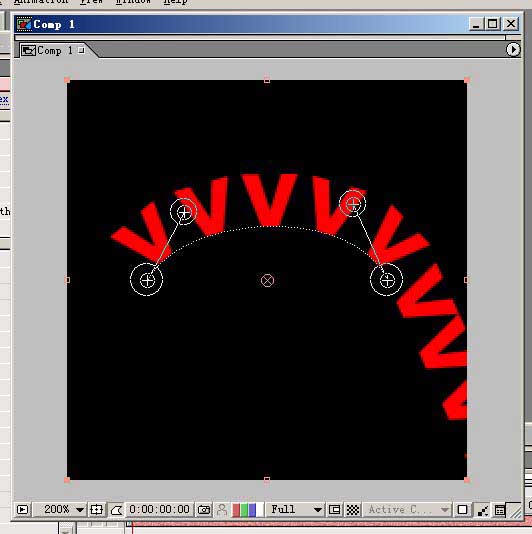Take snapshot with the camera icon

(x=204, y=510)
